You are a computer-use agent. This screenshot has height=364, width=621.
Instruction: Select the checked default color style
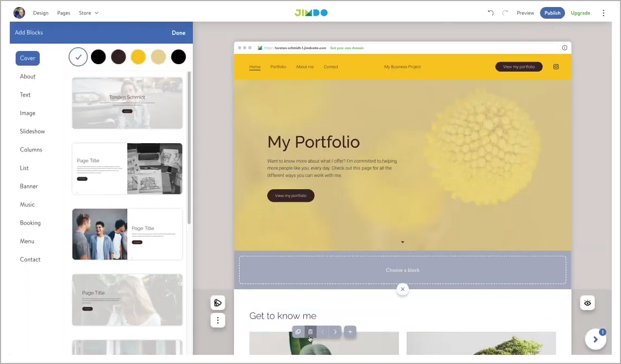pyautogui.click(x=78, y=57)
